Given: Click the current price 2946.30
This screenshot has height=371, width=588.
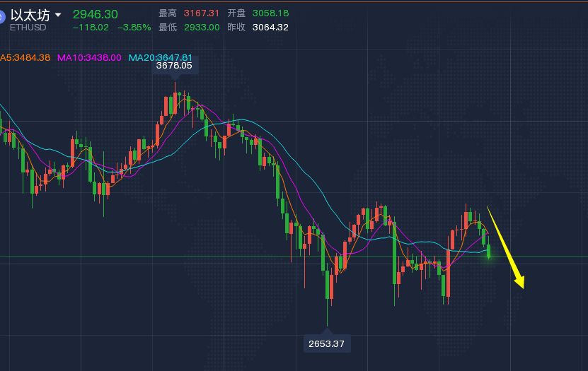Looking at the screenshot, I should coord(96,14).
